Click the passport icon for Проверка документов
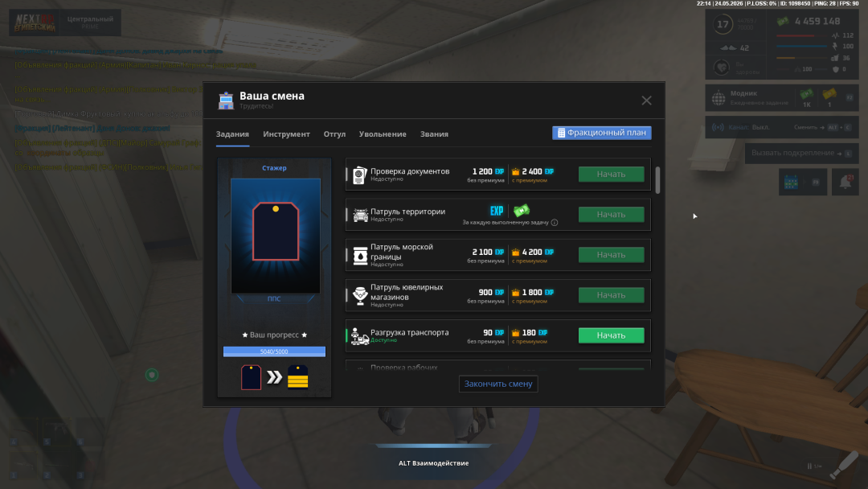This screenshot has width=868, height=489. coord(360,175)
